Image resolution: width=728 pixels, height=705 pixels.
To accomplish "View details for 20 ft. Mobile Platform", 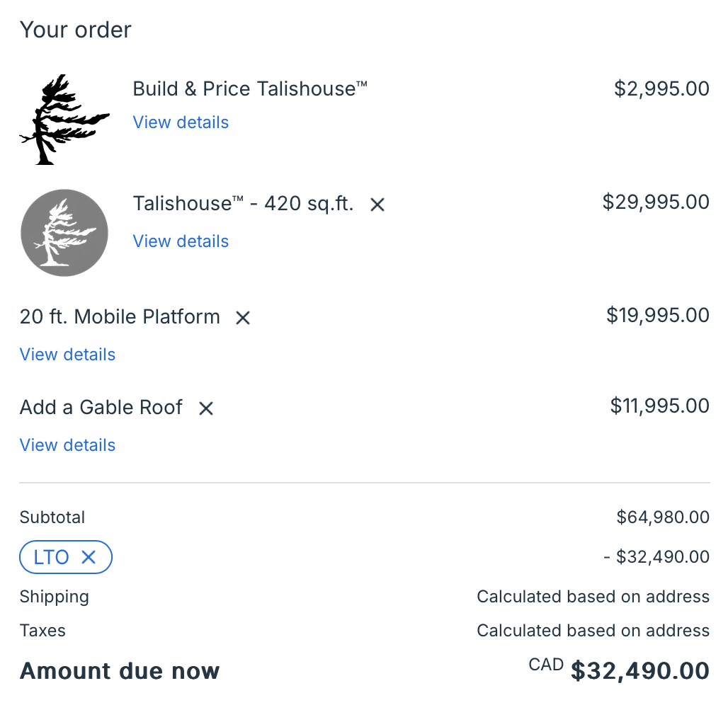I will [x=67, y=355].
